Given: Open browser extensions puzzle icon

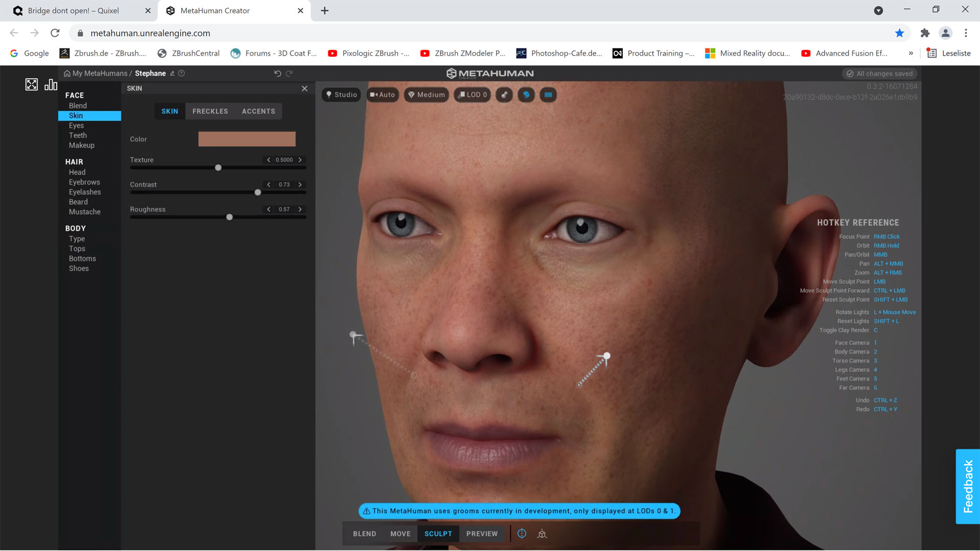Looking at the screenshot, I should pos(925,33).
